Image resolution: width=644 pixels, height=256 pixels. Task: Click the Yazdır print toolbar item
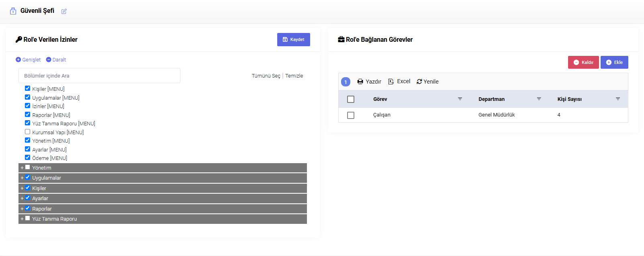369,82
